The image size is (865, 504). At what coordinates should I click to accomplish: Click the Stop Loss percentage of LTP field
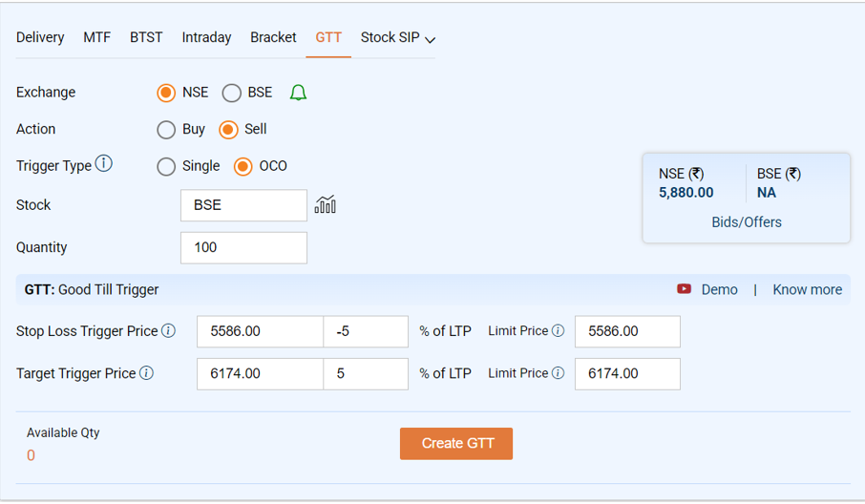366,332
